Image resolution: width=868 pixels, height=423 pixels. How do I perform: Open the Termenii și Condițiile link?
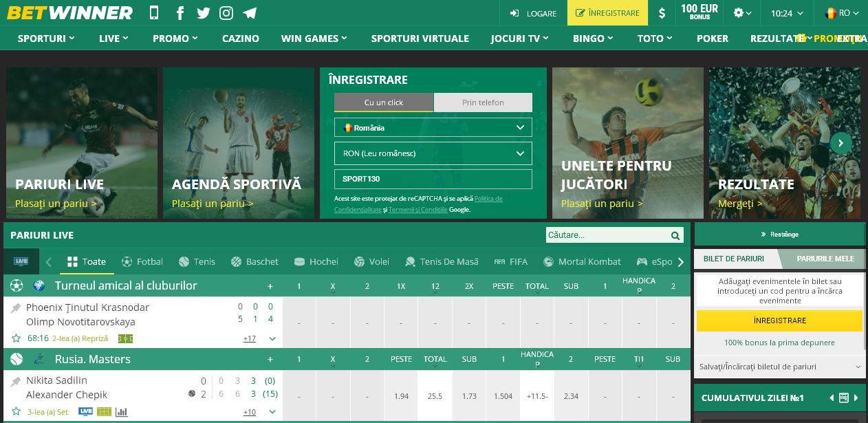(x=417, y=209)
